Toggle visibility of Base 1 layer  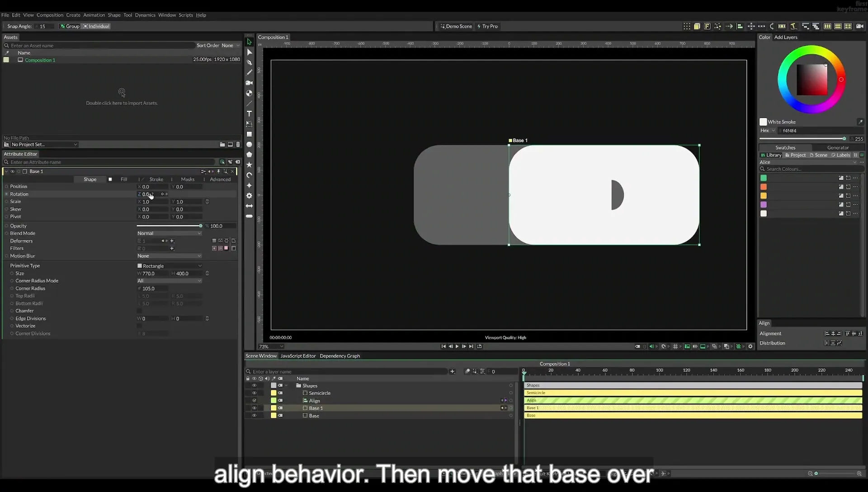point(254,408)
